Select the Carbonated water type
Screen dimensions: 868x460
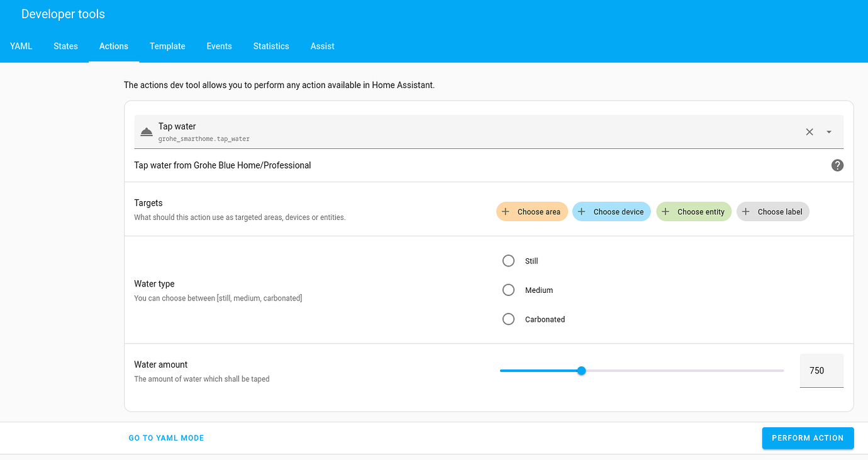(x=508, y=319)
